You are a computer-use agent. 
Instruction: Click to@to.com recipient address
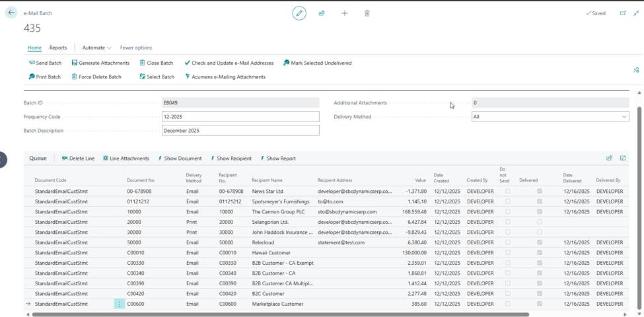tap(330, 201)
